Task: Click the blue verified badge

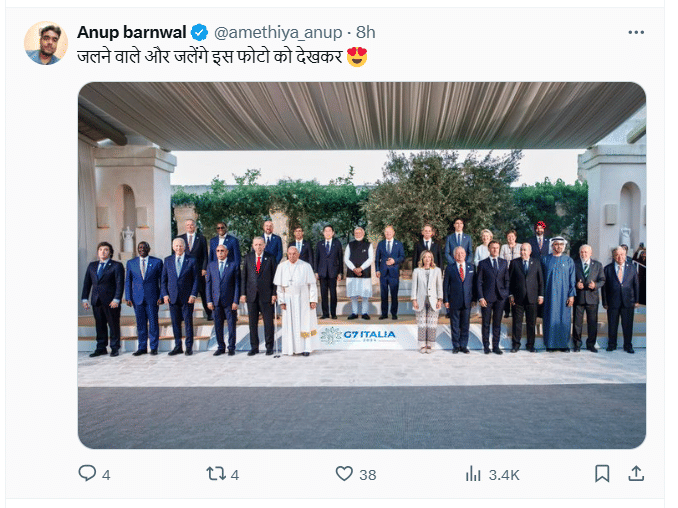Action: click(x=200, y=33)
